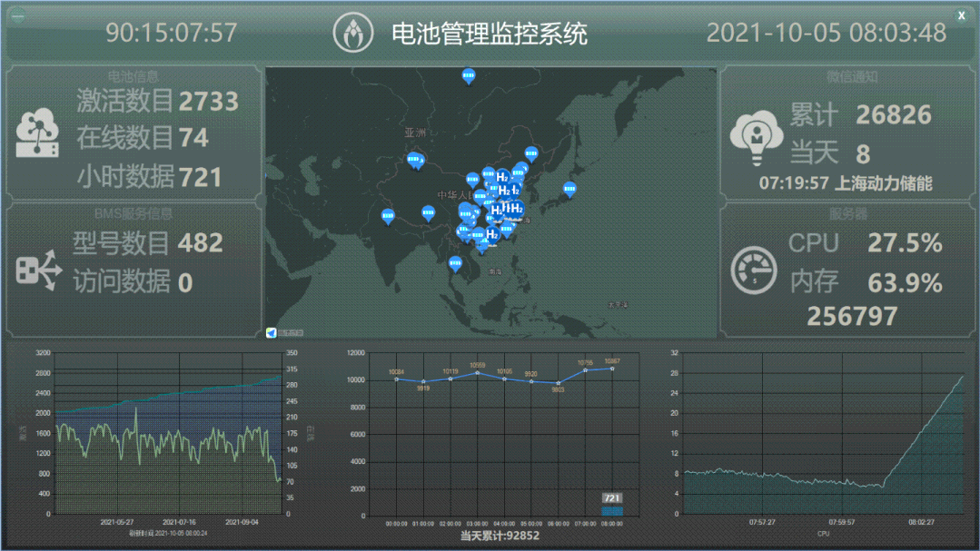The width and height of the screenshot is (980, 551).
Task: Click the blue bar at 08:00:00 in the hourly chart
Action: 612,511
